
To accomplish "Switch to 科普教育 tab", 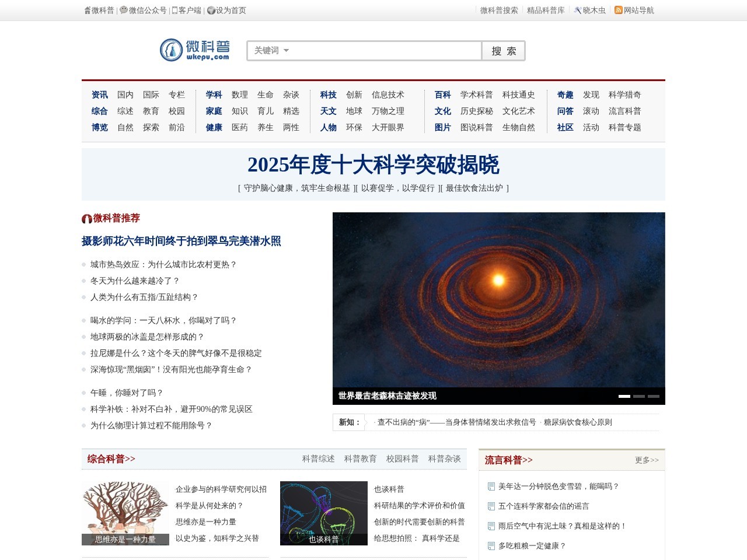I will click(x=361, y=459).
